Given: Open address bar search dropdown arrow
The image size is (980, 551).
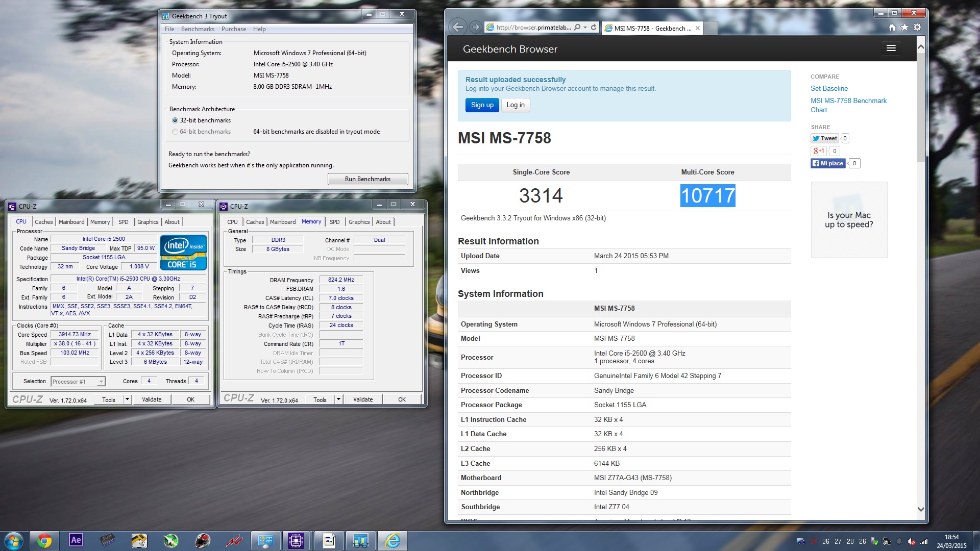Looking at the screenshot, I should (585, 28).
